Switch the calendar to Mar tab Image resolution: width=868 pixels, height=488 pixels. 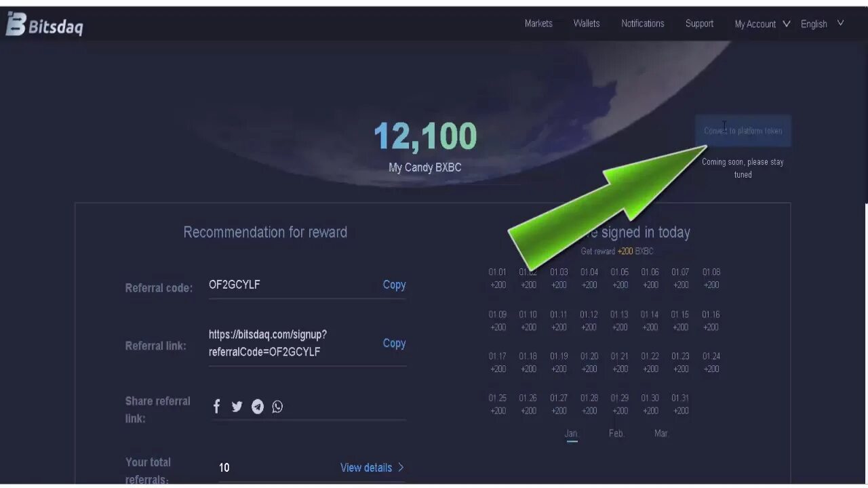coord(661,433)
